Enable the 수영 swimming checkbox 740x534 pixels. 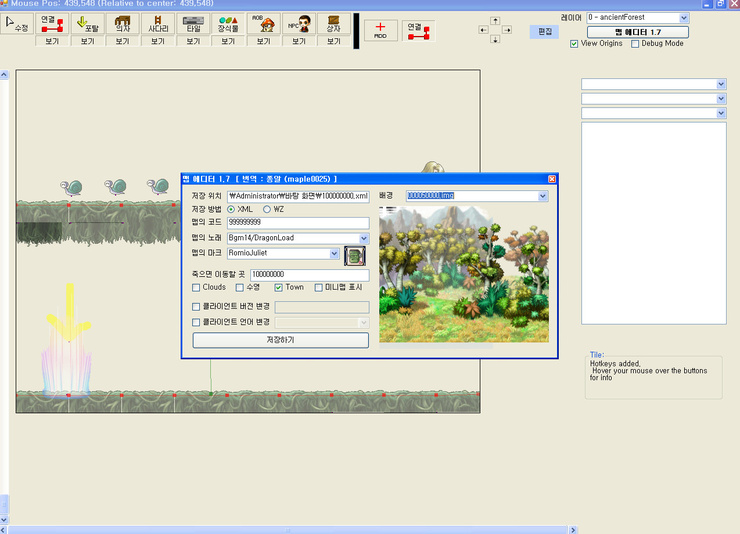[240, 287]
